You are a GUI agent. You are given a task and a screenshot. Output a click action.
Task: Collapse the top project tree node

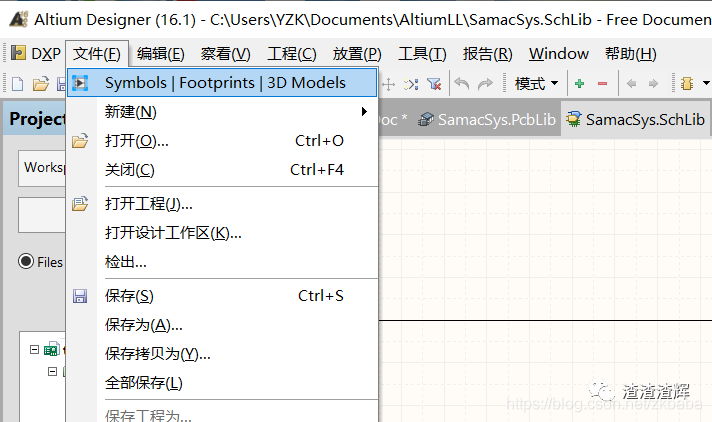pyautogui.click(x=34, y=350)
